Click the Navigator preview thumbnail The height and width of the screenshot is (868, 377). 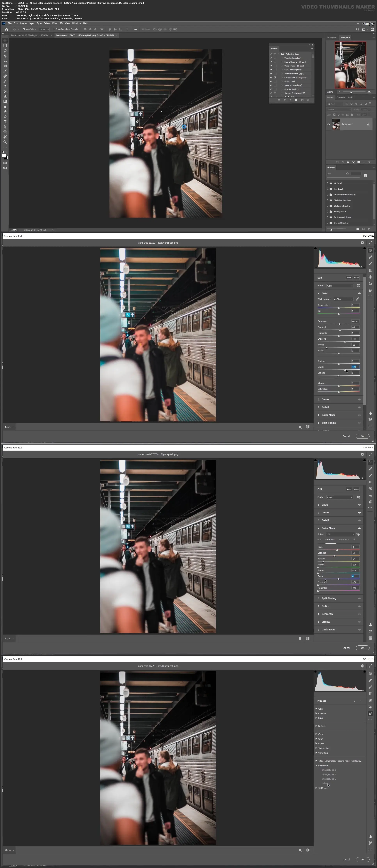pyautogui.click(x=350, y=65)
